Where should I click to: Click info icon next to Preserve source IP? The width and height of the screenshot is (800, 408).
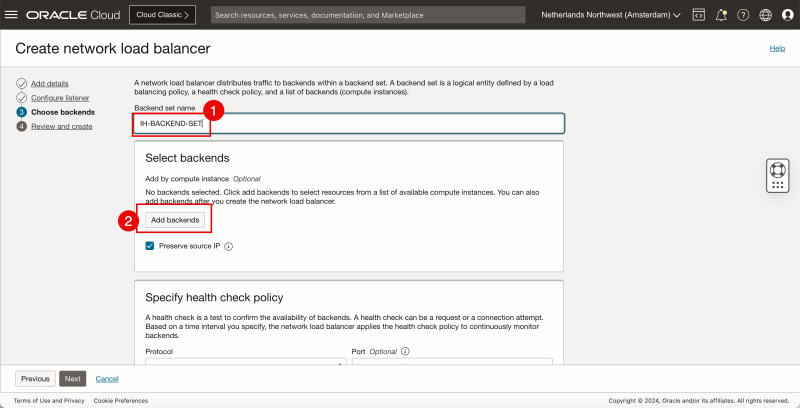point(229,246)
